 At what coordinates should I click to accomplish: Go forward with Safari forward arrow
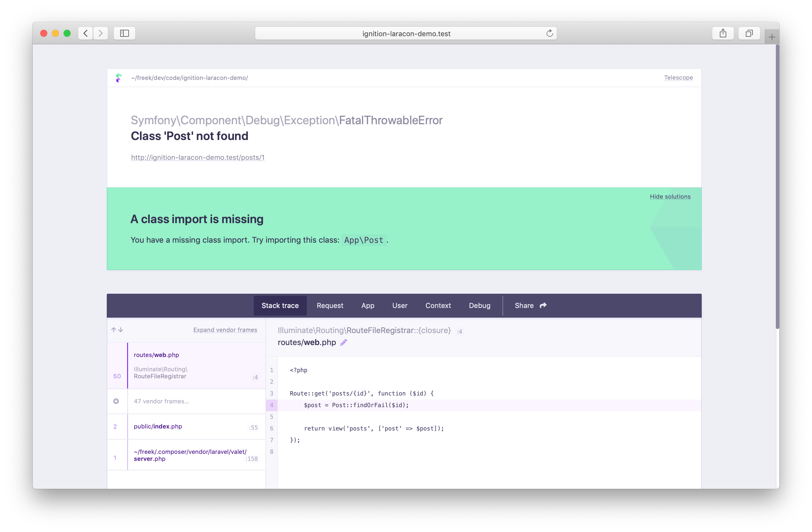click(x=101, y=33)
